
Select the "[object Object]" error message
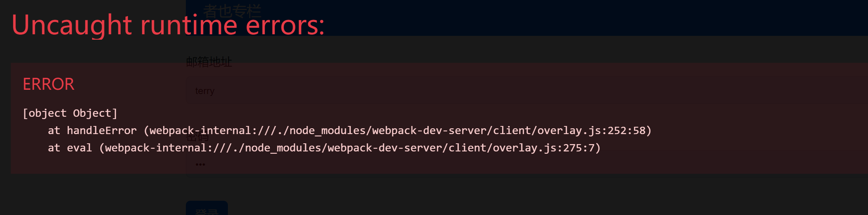coord(70,113)
